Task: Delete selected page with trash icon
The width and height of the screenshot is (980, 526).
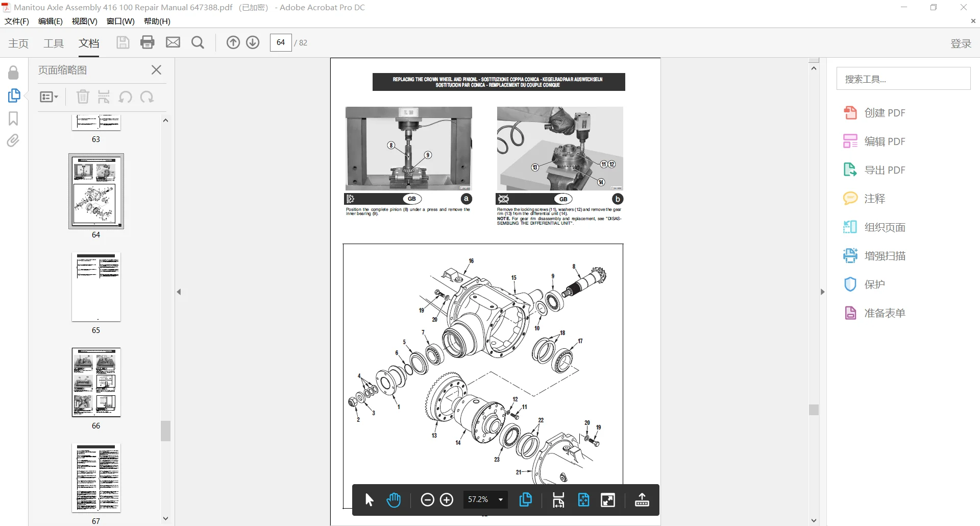Action: pos(83,97)
